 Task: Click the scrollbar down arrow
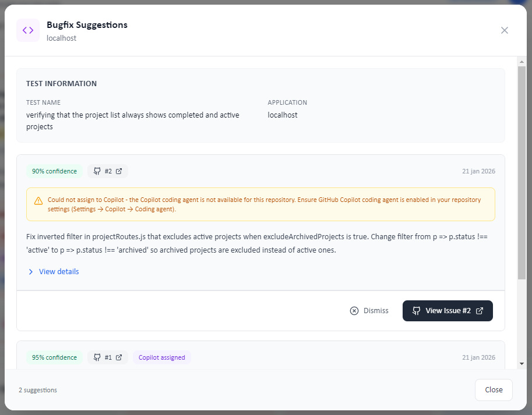pyautogui.click(x=522, y=364)
